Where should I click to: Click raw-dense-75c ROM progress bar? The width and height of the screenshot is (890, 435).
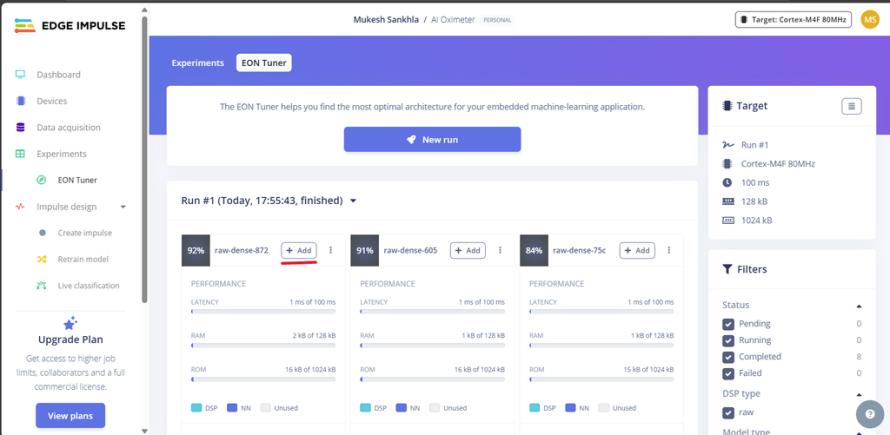pyautogui.click(x=602, y=378)
